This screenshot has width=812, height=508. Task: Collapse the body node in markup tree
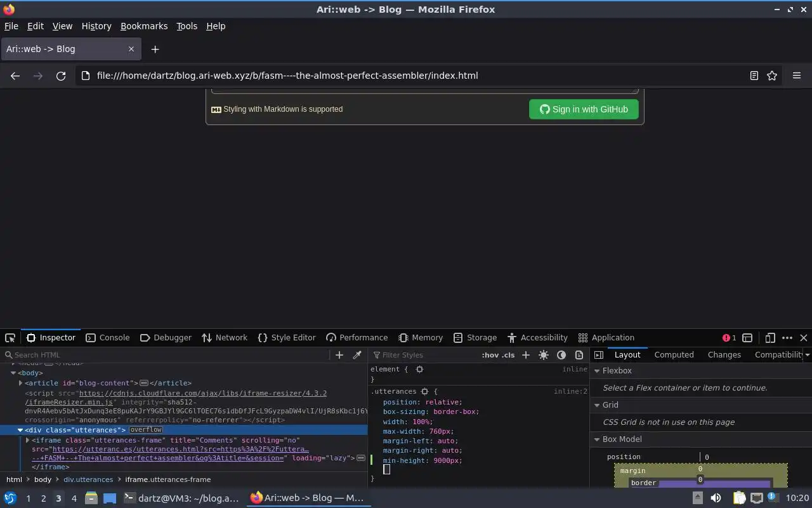pos(13,373)
